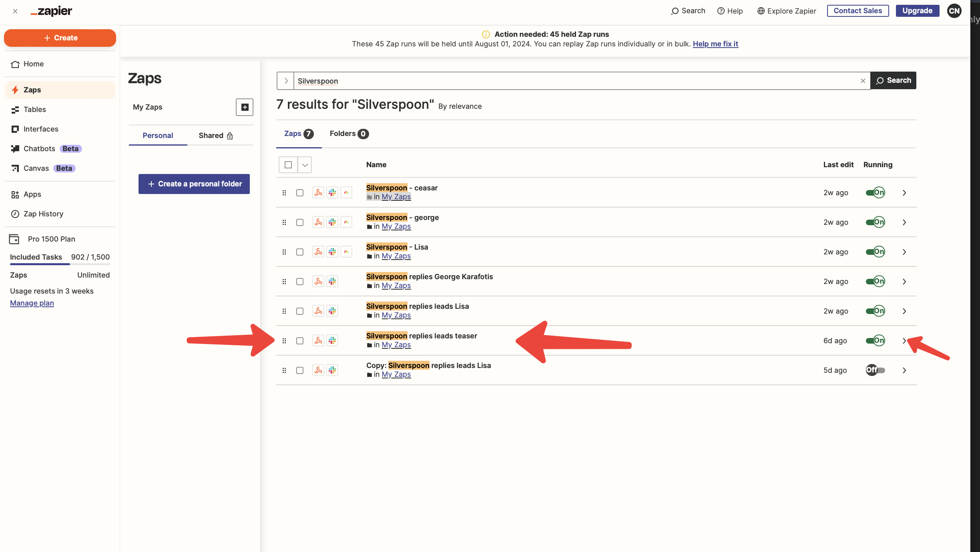Turn off the Silverspoon - Lisa zap toggle

coord(875,252)
